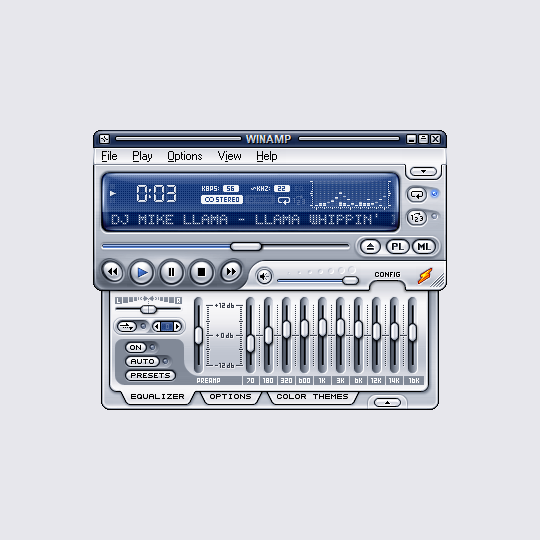Click the KHZ value 22

(x=282, y=188)
